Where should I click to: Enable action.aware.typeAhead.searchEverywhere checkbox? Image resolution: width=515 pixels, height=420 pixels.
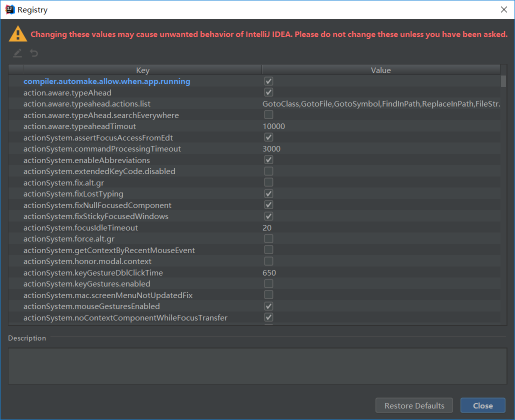point(268,115)
